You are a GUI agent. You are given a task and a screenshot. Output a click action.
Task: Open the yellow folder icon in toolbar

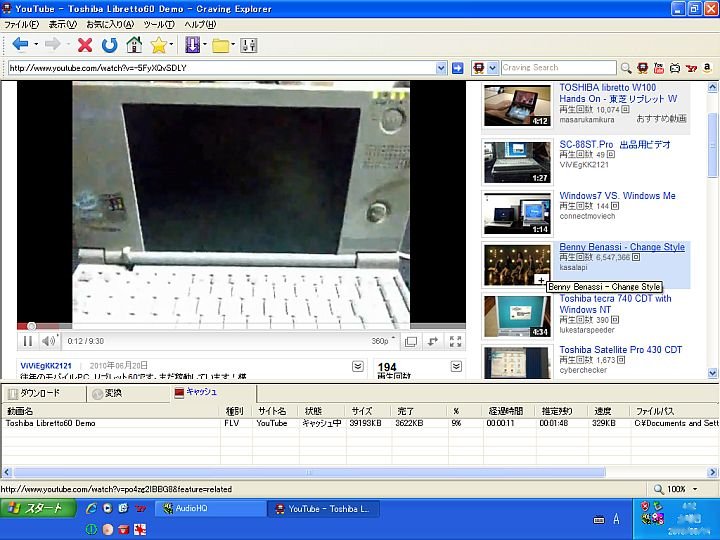coord(220,45)
